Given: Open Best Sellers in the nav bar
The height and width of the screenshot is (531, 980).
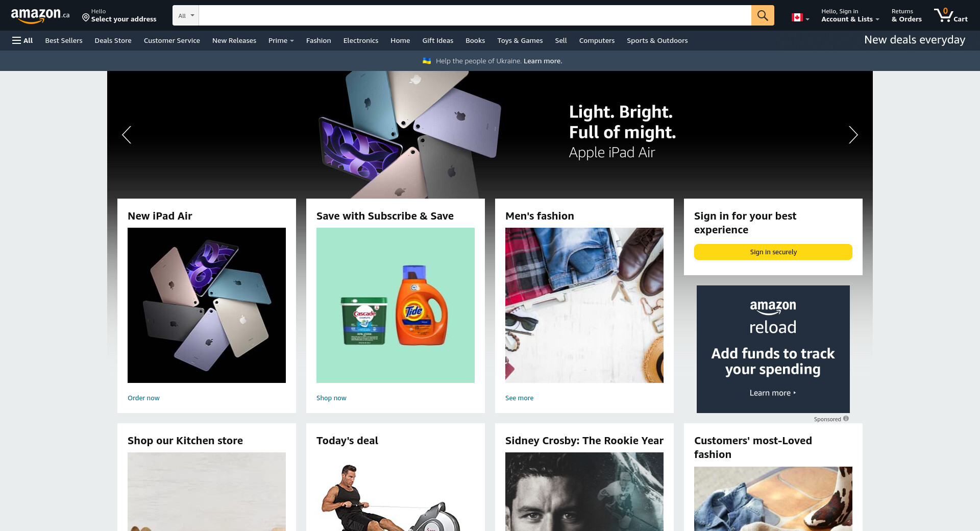Looking at the screenshot, I should point(64,40).
